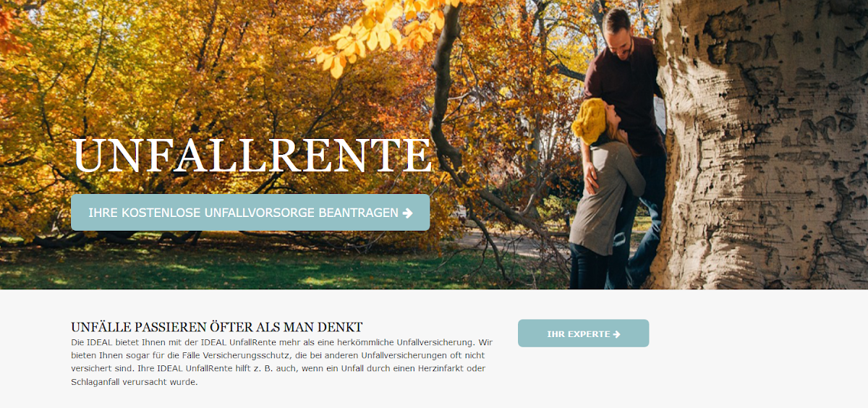Click the arrow icon beside 'Ihr Experte'
Viewport: 868px width, 408px height.
click(616, 334)
